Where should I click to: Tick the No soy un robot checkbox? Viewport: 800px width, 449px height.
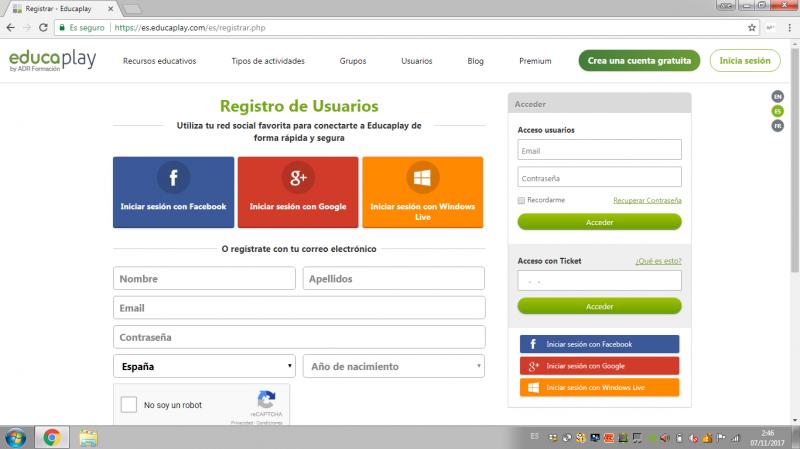(x=129, y=405)
